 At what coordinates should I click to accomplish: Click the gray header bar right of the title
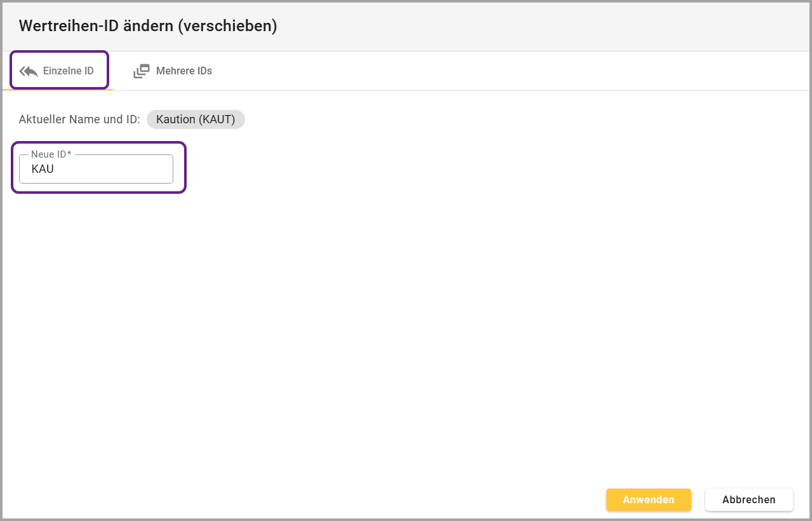[540, 26]
